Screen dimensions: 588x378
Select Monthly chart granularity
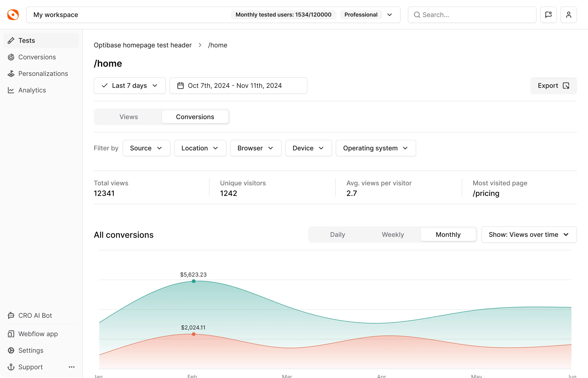click(448, 235)
